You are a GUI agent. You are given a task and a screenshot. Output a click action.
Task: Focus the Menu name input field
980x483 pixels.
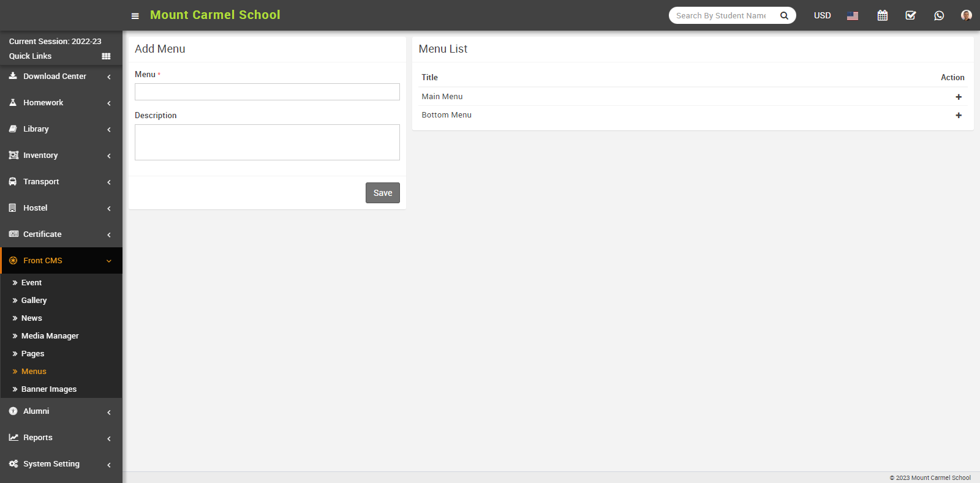(x=267, y=92)
